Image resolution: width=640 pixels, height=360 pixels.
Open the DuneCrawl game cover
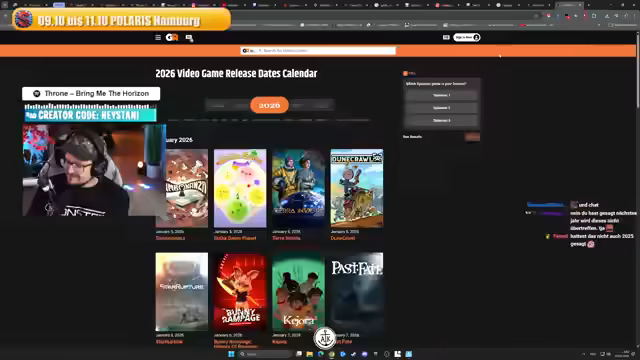click(x=357, y=188)
